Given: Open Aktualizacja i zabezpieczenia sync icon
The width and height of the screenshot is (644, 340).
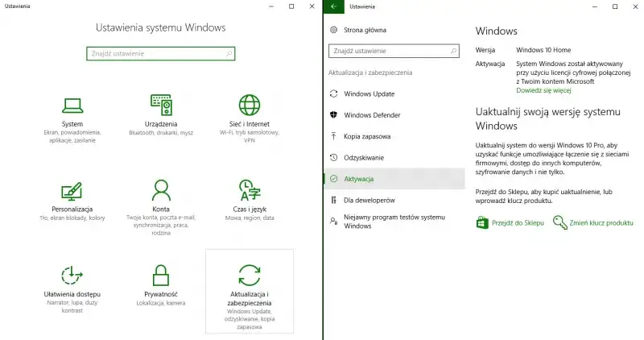Looking at the screenshot, I should click(250, 275).
